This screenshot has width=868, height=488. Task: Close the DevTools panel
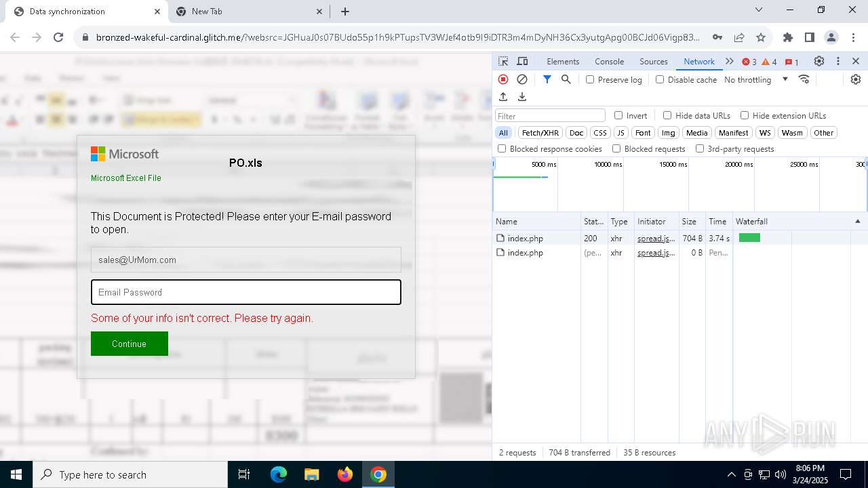856,61
